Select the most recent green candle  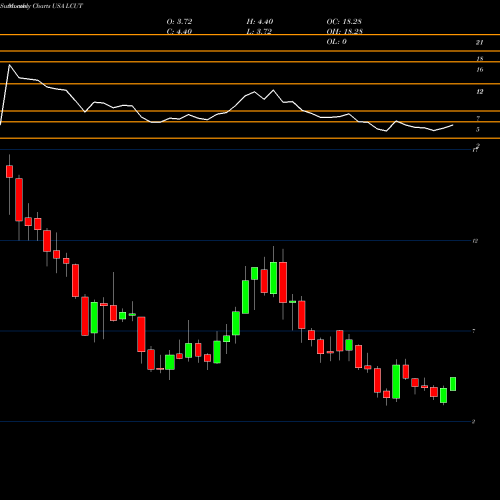click(453, 384)
